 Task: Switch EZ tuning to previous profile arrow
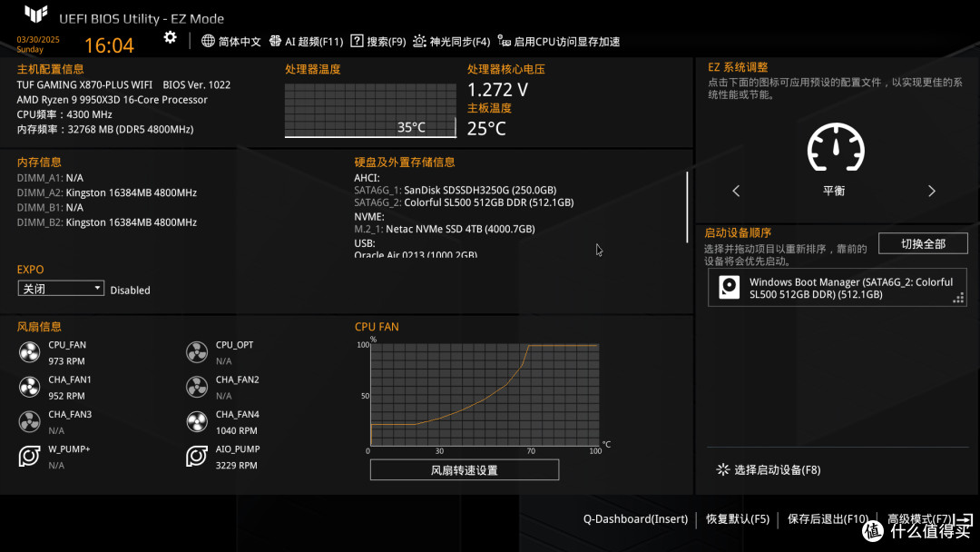pyautogui.click(x=736, y=192)
